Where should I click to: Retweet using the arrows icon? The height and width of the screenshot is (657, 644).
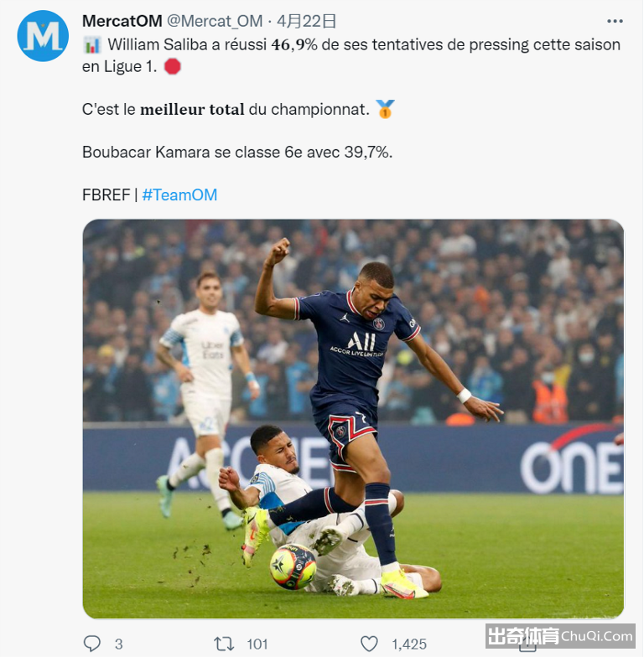pos(223,644)
